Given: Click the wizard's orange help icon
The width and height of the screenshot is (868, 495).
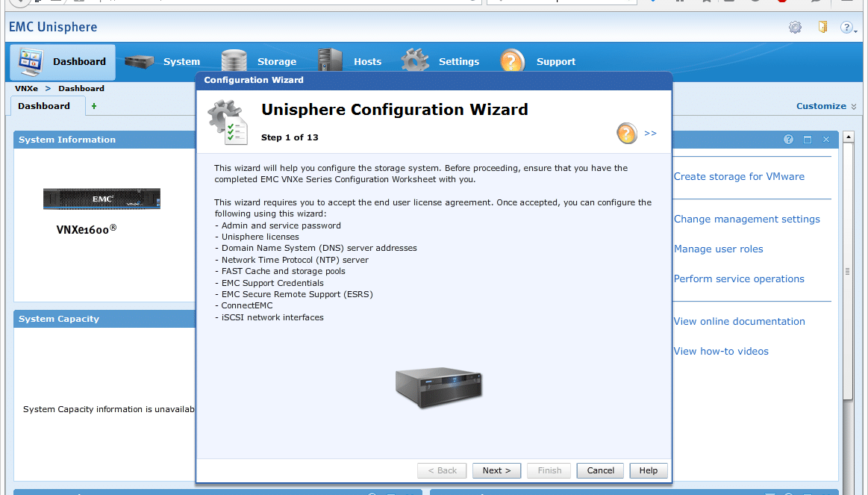Looking at the screenshot, I should 627,134.
